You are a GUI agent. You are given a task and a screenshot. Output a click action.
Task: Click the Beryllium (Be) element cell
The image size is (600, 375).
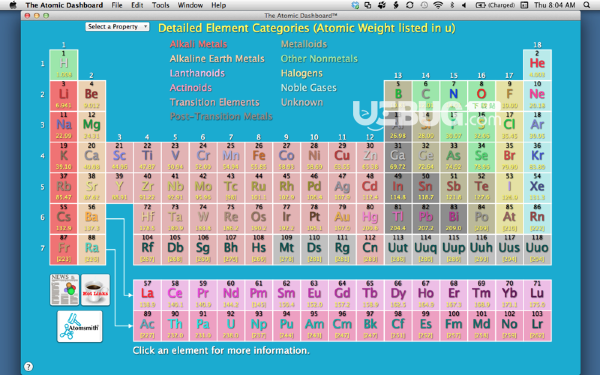(91, 96)
